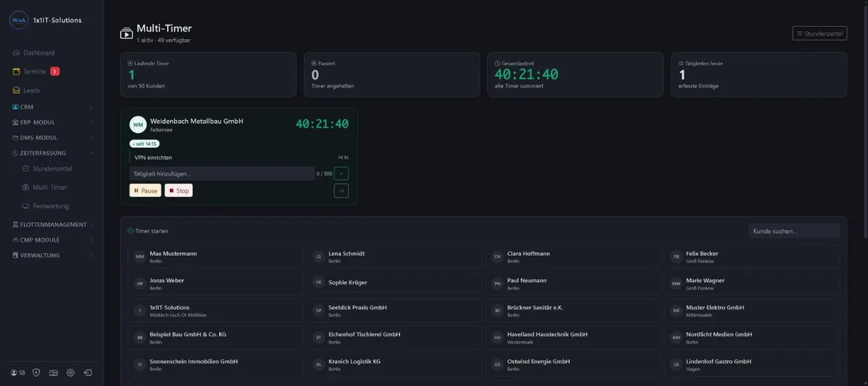Click the arrow button on timer card
The height and width of the screenshot is (386, 868).
pyautogui.click(x=341, y=191)
